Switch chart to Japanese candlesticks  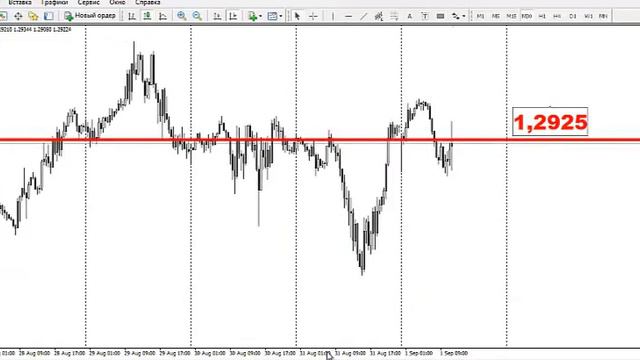pyautogui.click(x=147, y=16)
